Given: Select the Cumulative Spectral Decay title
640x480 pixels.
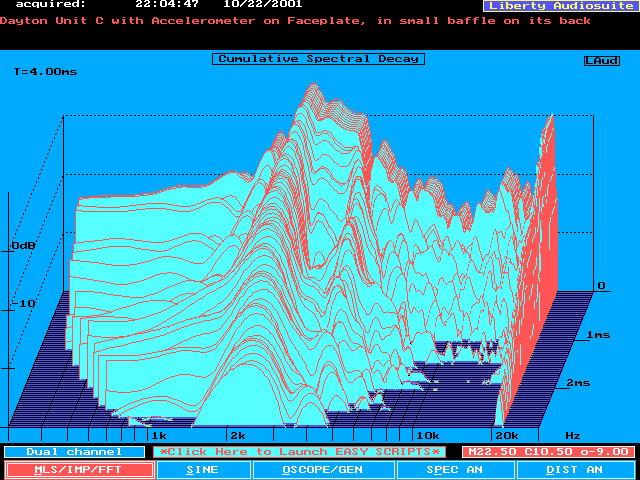Looking at the screenshot, I should [x=318, y=59].
